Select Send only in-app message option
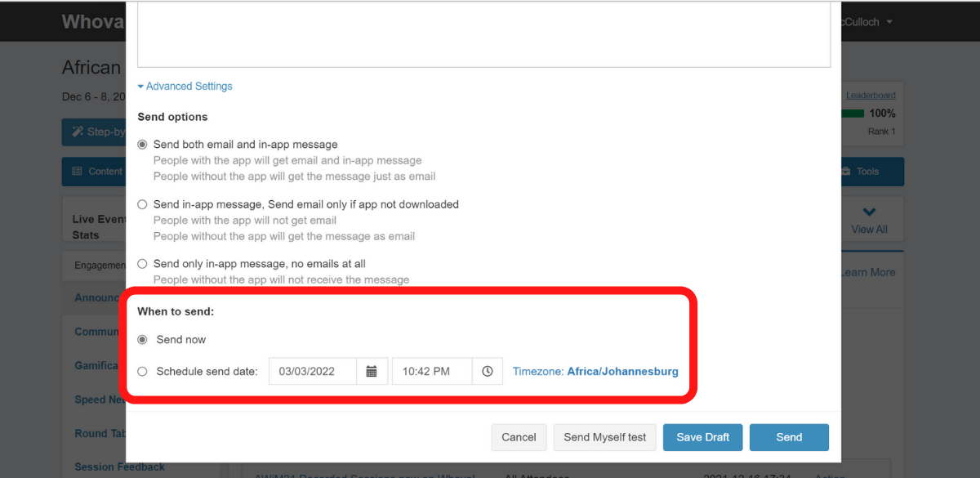This screenshot has height=478, width=980. coord(142,264)
